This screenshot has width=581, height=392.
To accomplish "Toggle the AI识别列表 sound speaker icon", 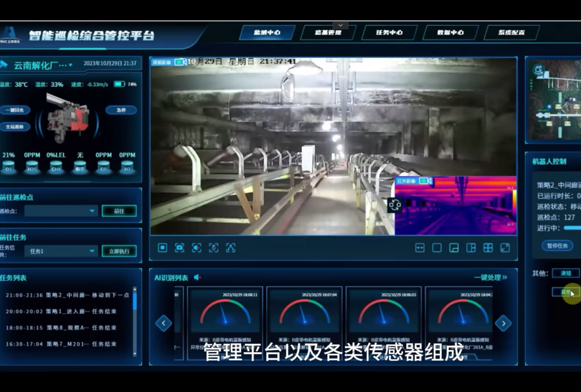I will (x=197, y=277).
